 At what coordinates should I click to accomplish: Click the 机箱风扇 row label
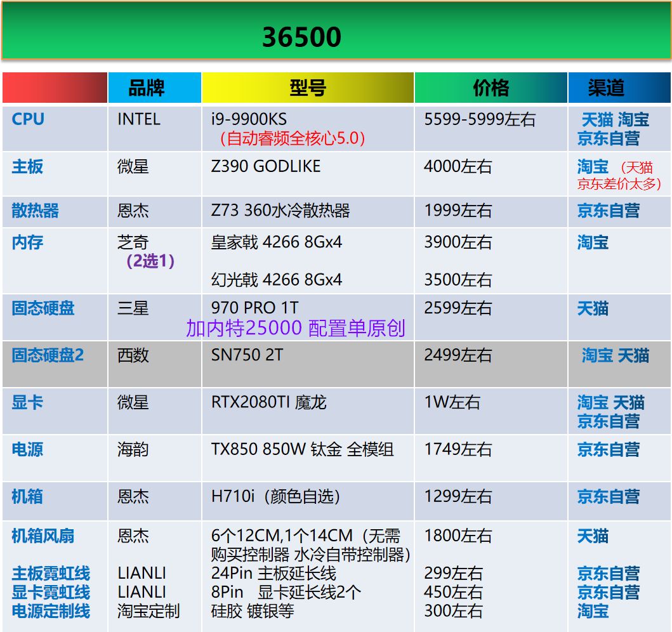(43, 536)
